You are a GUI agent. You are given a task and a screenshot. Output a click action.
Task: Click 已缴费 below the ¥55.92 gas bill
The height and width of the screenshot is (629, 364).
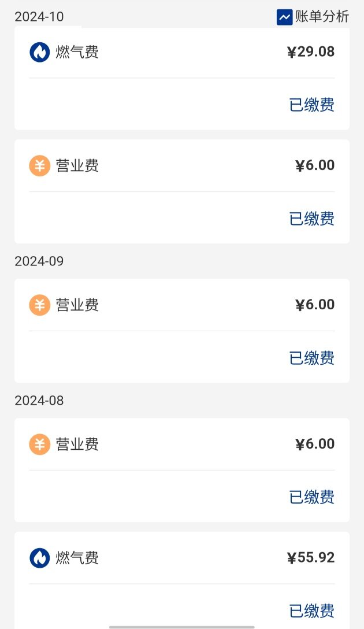[x=311, y=610]
